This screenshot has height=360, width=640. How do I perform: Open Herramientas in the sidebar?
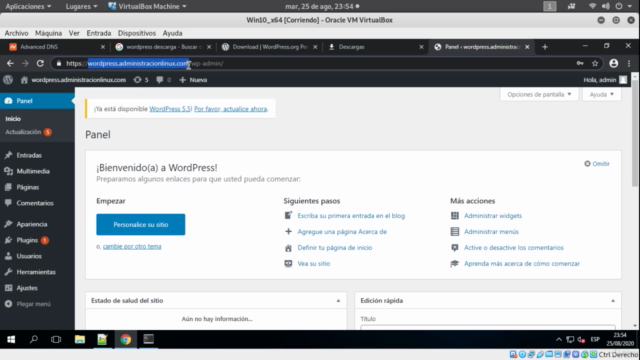click(37, 272)
